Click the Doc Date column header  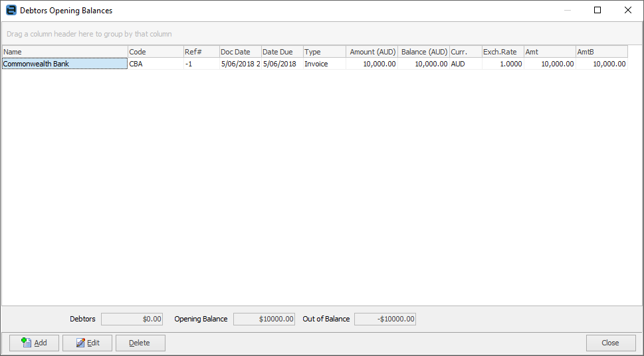(241, 52)
